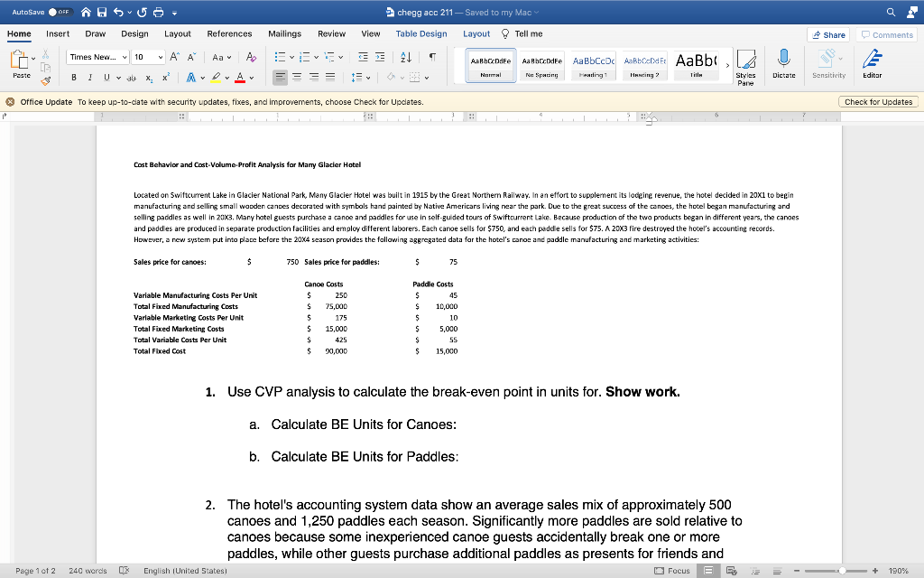
Task: Open the Design tab
Action: 135,33
